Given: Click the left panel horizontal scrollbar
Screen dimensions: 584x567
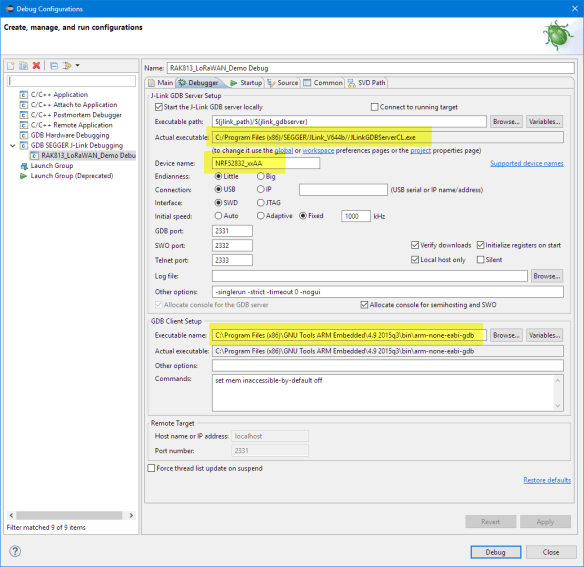Looking at the screenshot, I should click(69, 515).
